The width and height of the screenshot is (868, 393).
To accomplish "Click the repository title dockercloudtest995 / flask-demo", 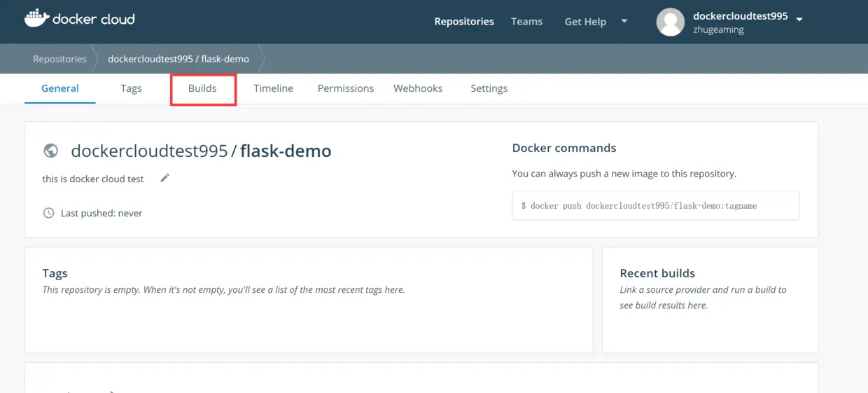I will click(x=201, y=151).
